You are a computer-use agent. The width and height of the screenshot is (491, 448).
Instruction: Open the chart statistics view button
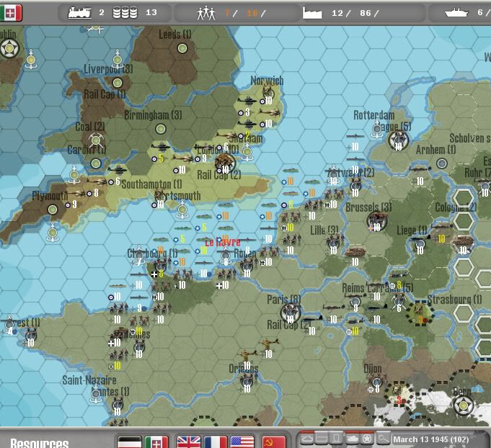coord(321,439)
